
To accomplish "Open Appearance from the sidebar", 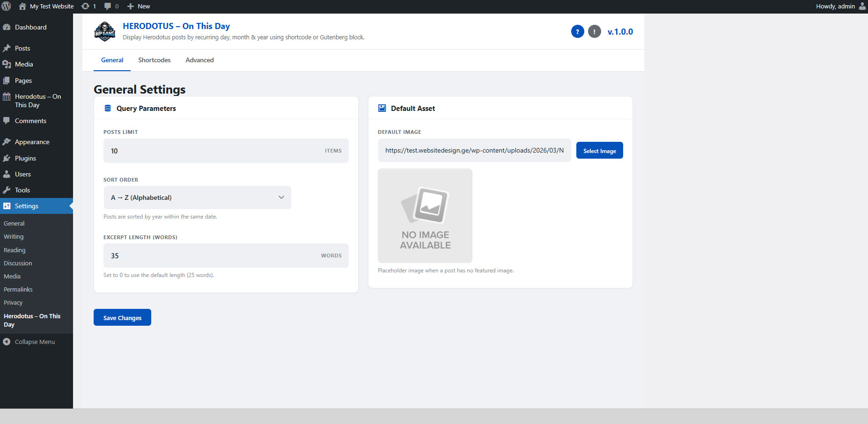I will (x=32, y=142).
